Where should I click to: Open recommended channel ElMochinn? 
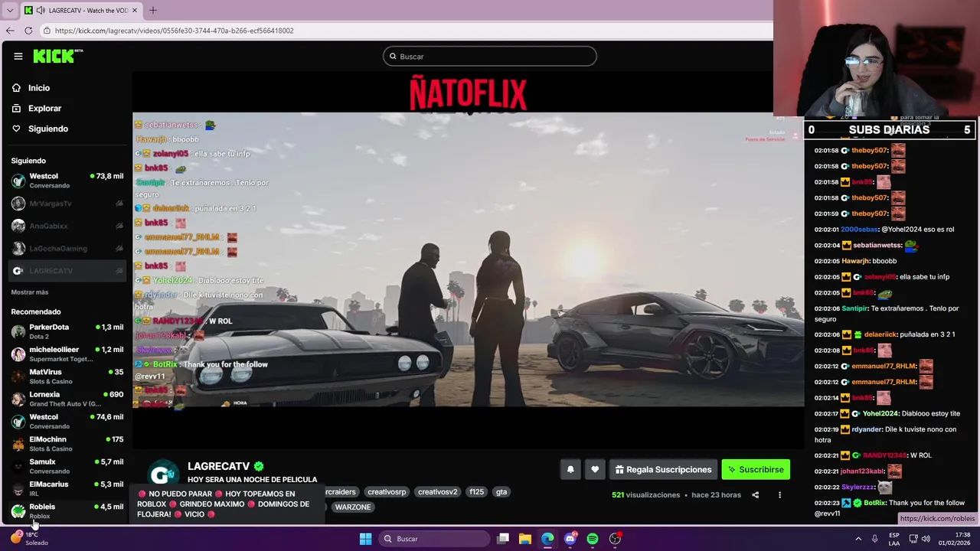tap(67, 444)
